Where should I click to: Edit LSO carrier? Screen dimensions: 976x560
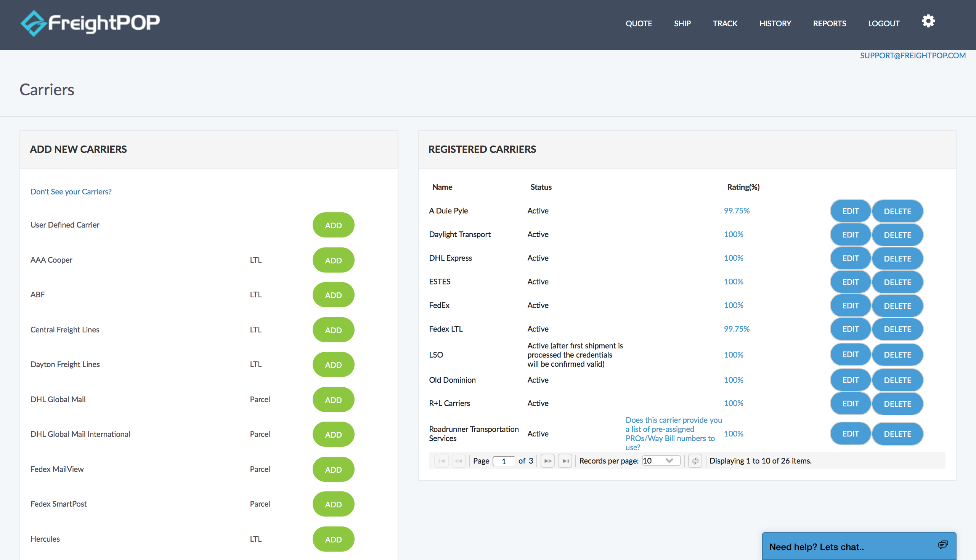[850, 354]
